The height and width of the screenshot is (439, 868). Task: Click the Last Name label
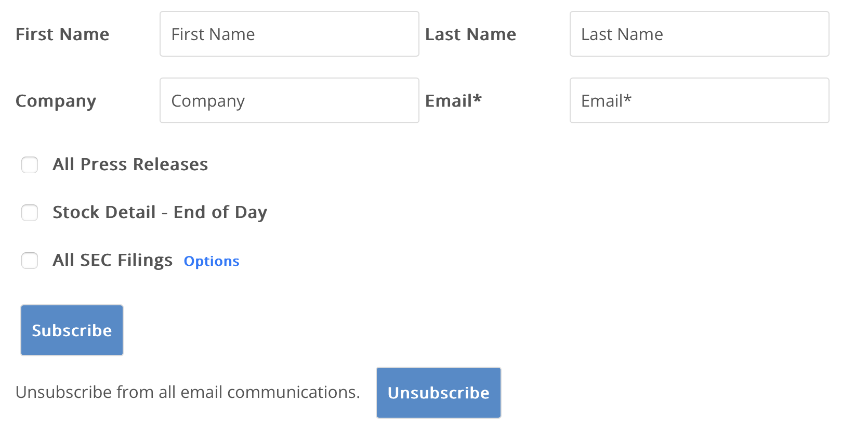(x=470, y=34)
